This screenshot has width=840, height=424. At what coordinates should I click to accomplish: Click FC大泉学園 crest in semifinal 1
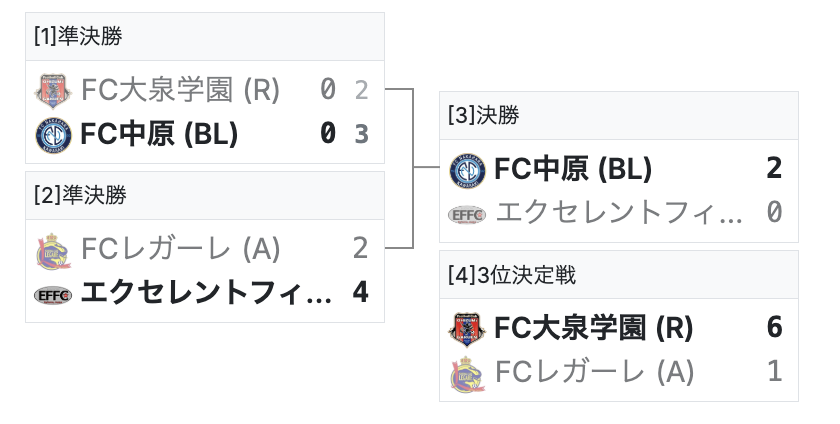(54, 91)
